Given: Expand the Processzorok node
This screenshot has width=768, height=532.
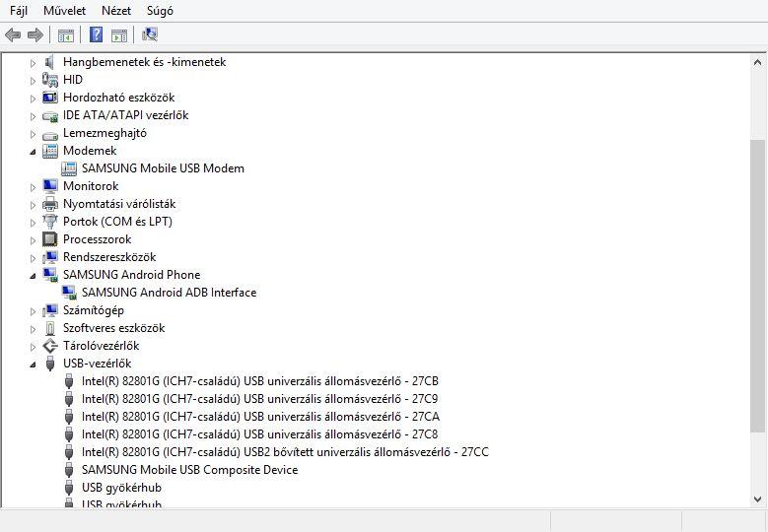Looking at the screenshot, I should pos(33,240).
